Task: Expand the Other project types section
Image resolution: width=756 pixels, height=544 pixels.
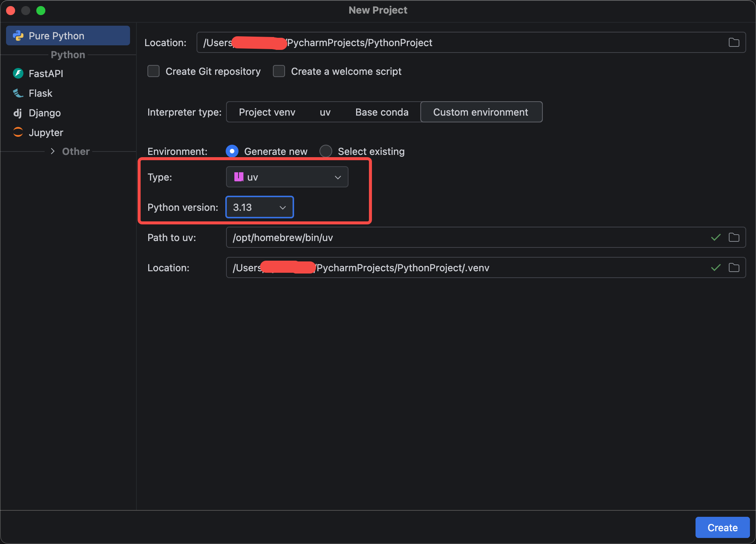Action: pos(53,151)
